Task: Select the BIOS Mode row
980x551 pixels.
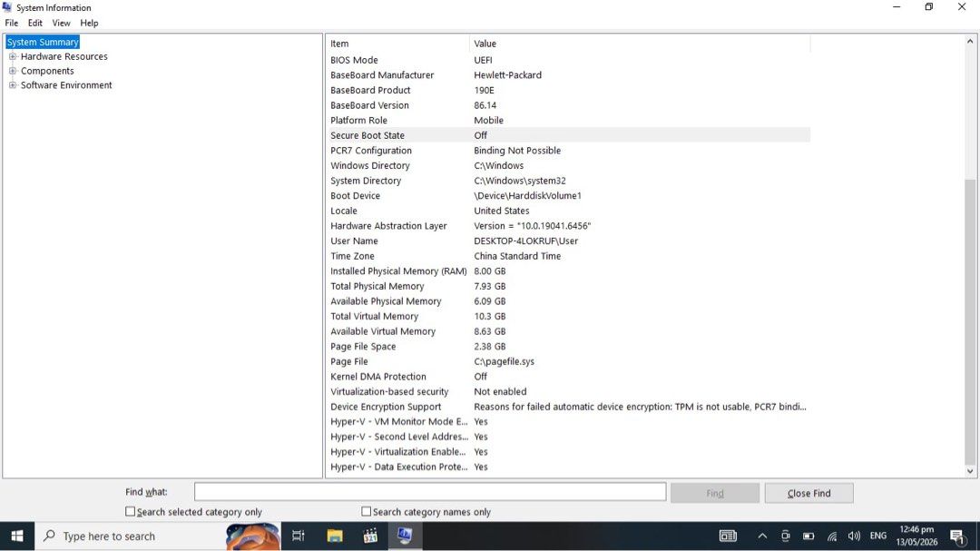Action: [569, 60]
